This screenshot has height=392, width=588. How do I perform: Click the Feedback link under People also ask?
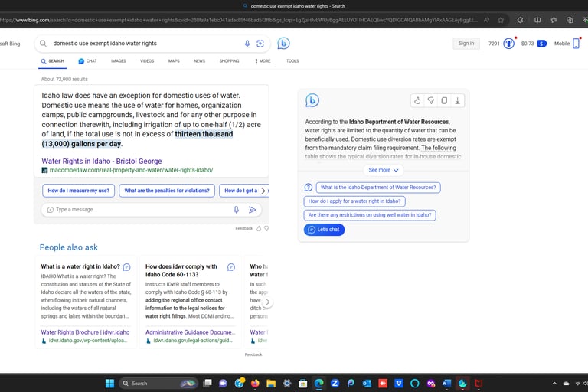click(x=253, y=354)
